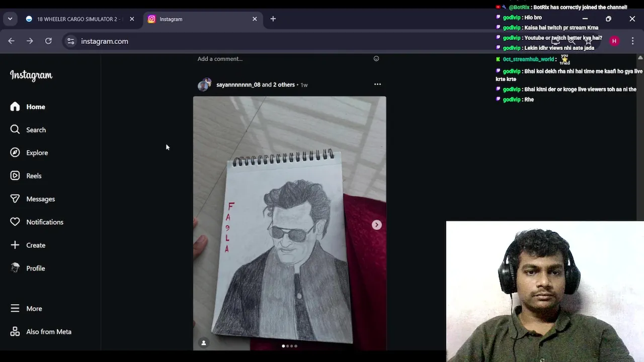
Task: Open sayannnnnnn_08 profile link
Action: [238, 85]
